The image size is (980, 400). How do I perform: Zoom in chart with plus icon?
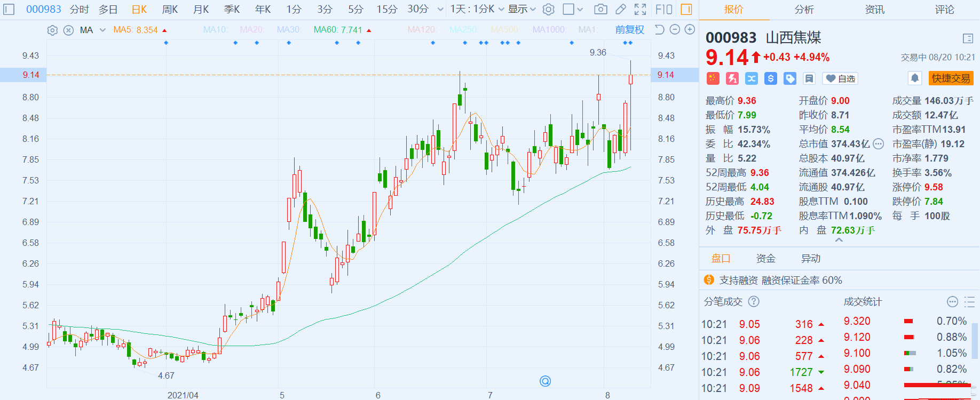(690, 30)
